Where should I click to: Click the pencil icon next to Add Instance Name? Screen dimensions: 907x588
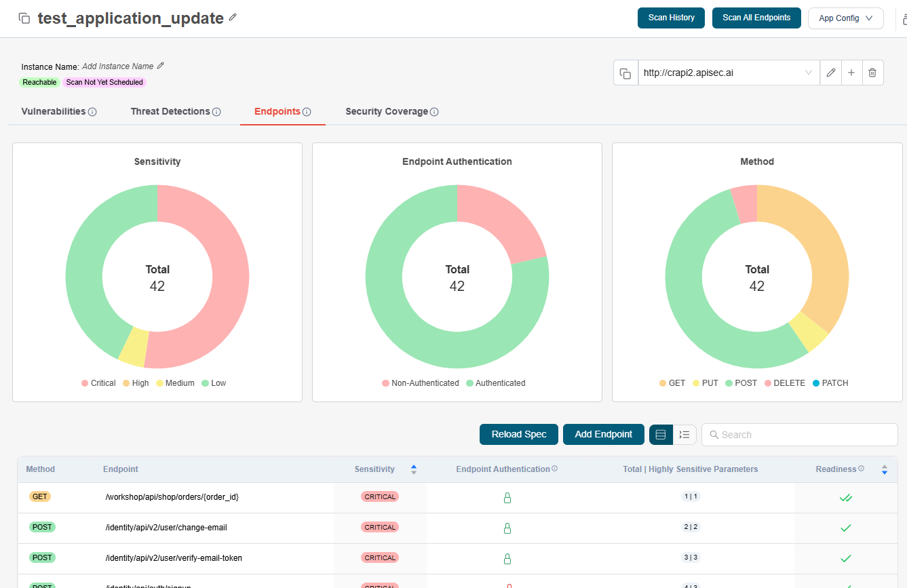click(161, 66)
